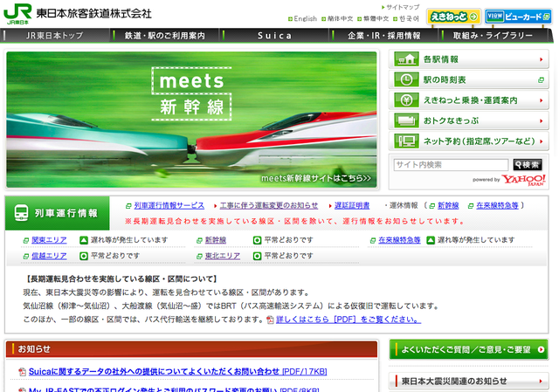This screenshot has width=559, height=392.
Task: Open 信越エリア status link
Action: coord(49,256)
